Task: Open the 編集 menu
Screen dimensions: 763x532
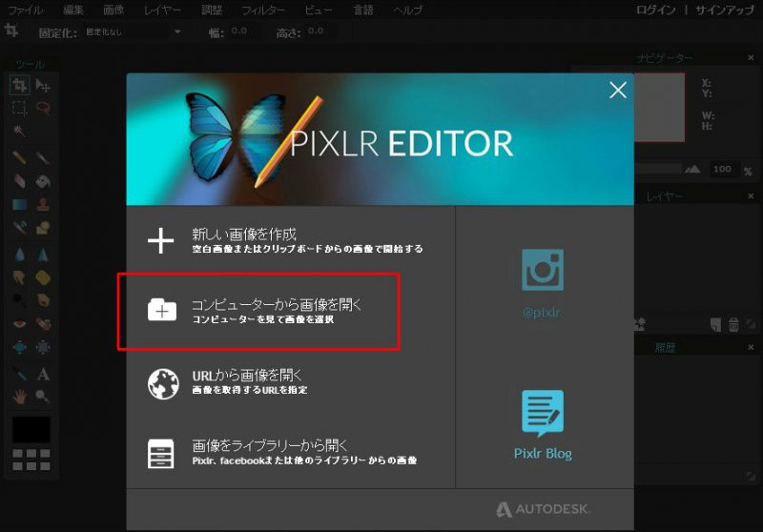Action: click(x=73, y=10)
